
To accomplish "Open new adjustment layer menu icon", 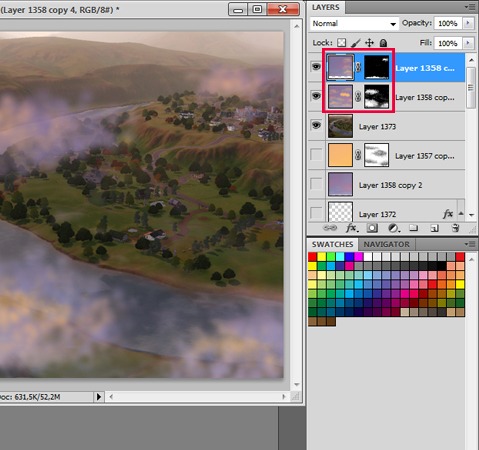I will click(x=394, y=228).
